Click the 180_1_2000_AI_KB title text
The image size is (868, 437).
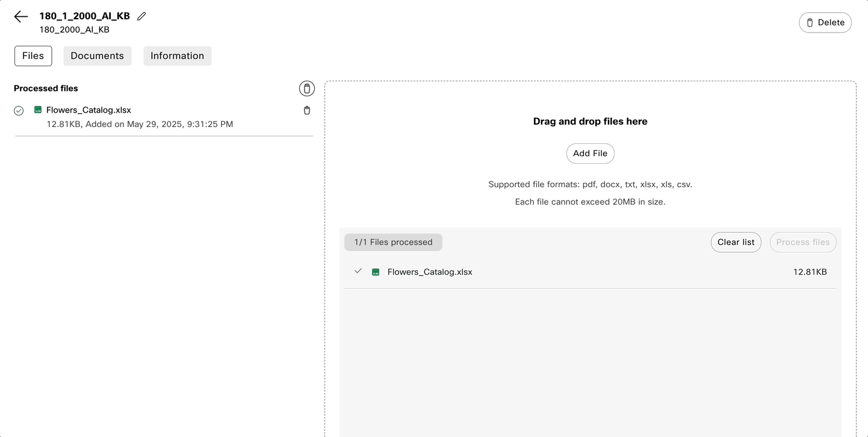85,16
